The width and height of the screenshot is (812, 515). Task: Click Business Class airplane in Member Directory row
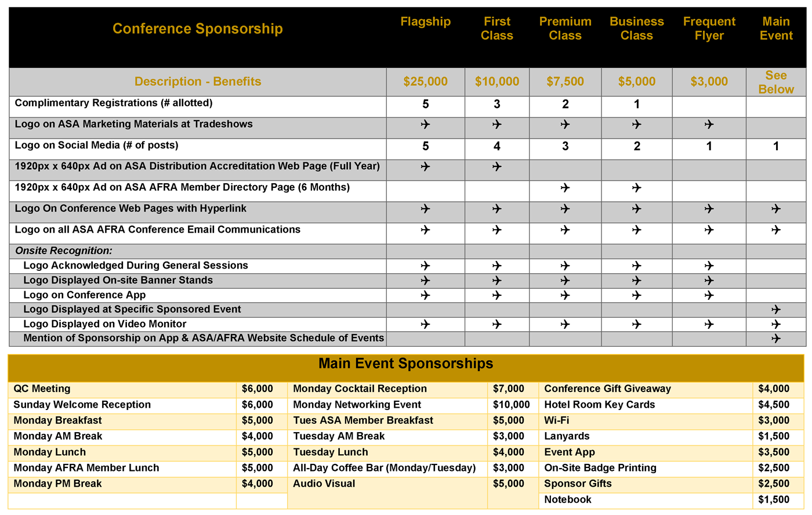[x=636, y=188]
